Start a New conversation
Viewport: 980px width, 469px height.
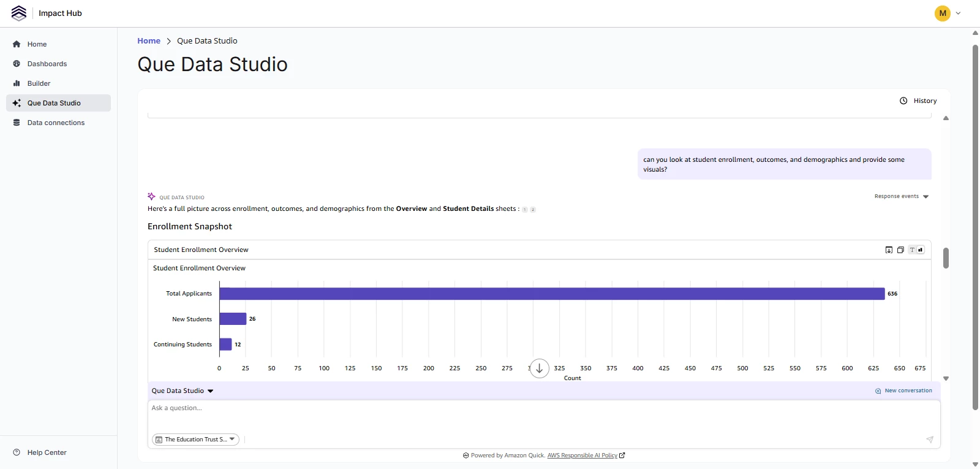pyautogui.click(x=903, y=391)
